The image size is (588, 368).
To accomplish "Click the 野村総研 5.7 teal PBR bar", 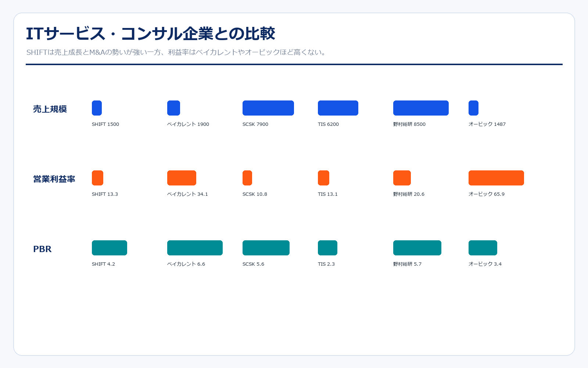I will click(417, 248).
